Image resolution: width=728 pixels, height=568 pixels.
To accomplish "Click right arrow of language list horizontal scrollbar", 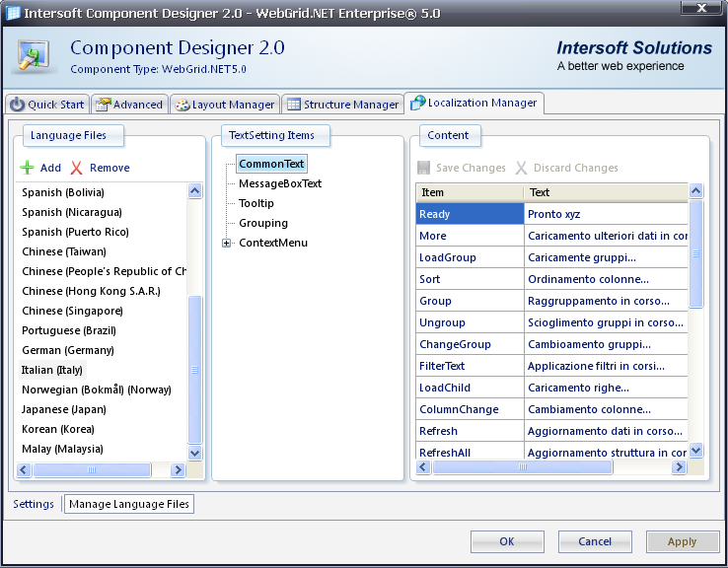I will click(x=178, y=470).
